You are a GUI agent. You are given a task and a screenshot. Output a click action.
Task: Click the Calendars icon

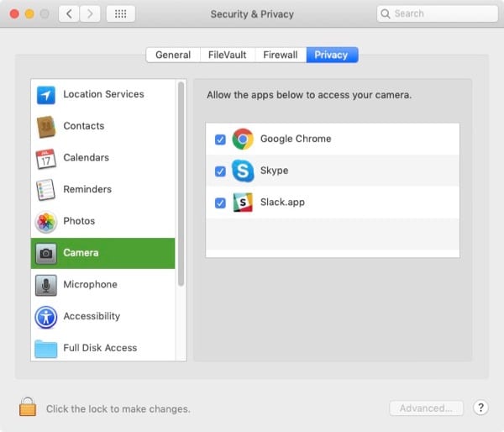coord(46,159)
